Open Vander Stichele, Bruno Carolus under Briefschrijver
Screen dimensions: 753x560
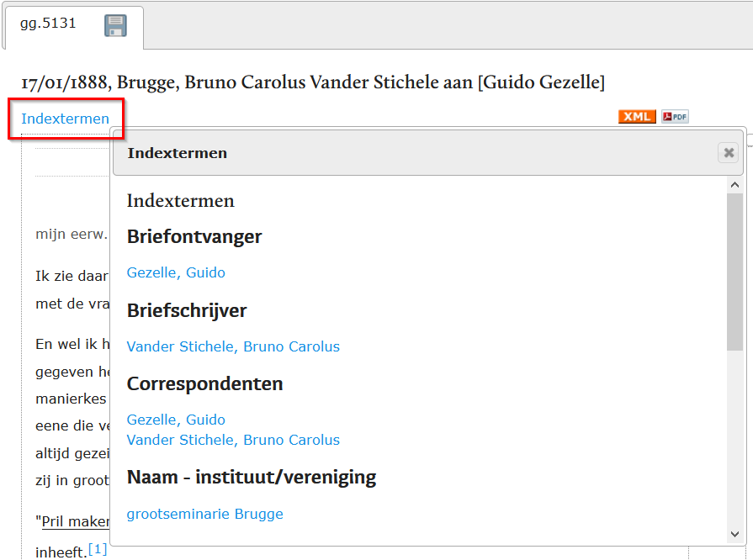point(233,346)
